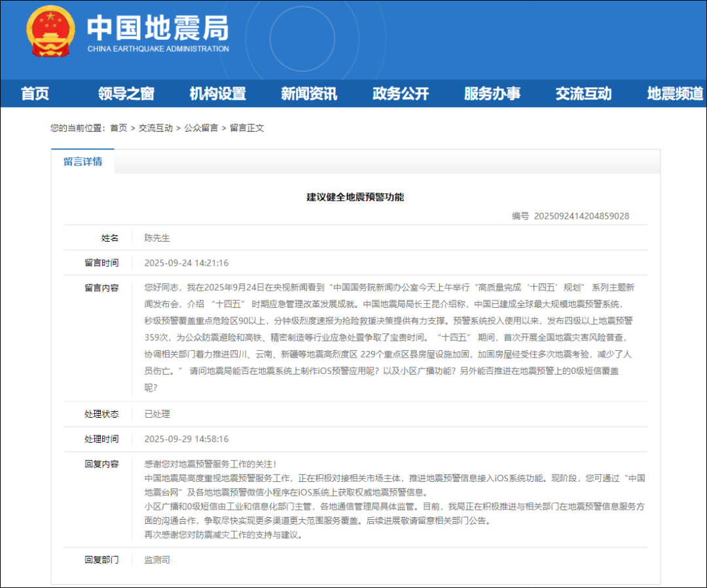Image resolution: width=707 pixels, height=588 pixels.
Task: Open the 交流互动 navigation item
Action: pos(583,94)
